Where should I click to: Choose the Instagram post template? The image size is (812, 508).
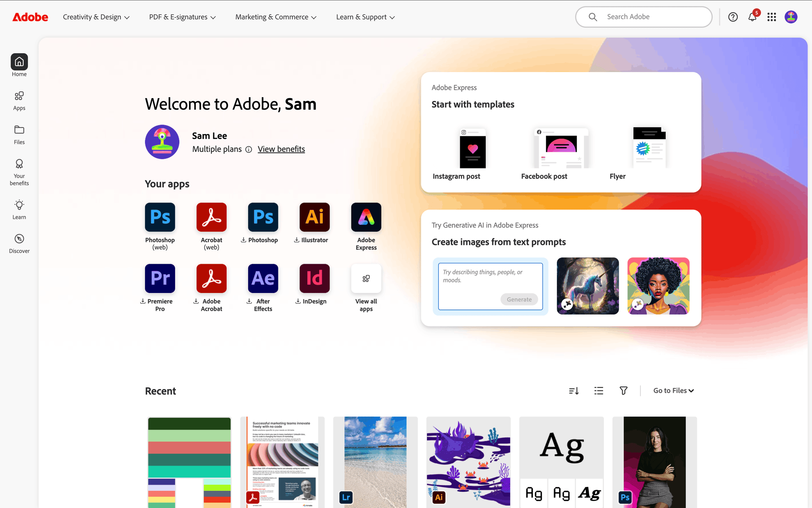pyautogui.click(x=472, y=154)
